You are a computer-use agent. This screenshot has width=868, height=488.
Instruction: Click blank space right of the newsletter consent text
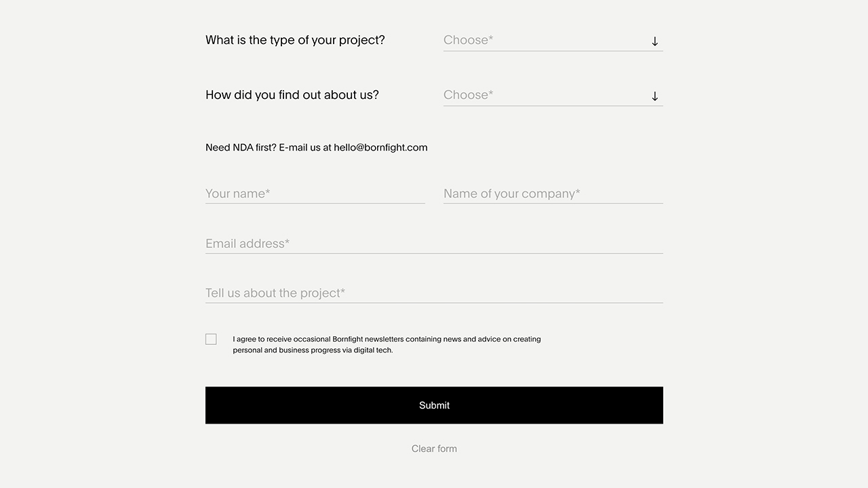pyautogui.click(x=610, y=344)
